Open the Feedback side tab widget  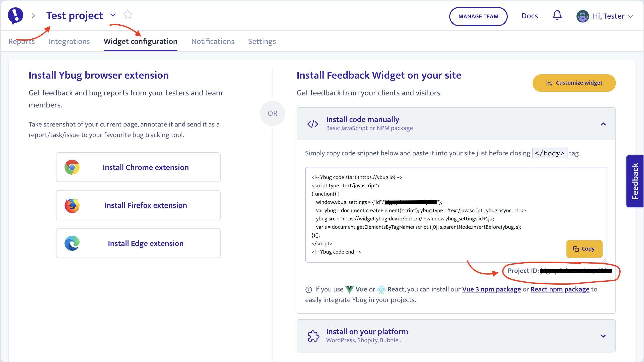tap(635, 181)
